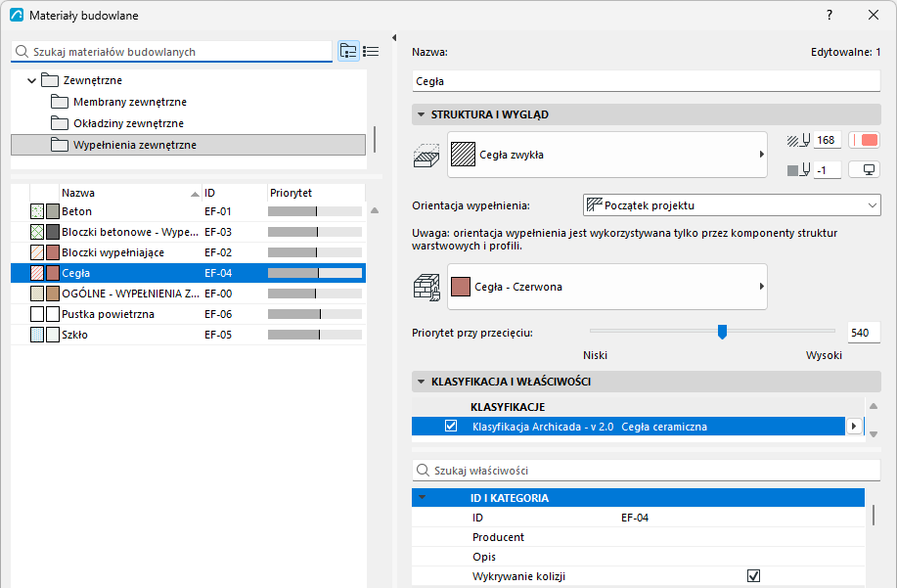The width and height of the screenshot is (897, 588).
Task: Toggle the Wykrywanie kolizji checkbox
Action: [754, 576]
